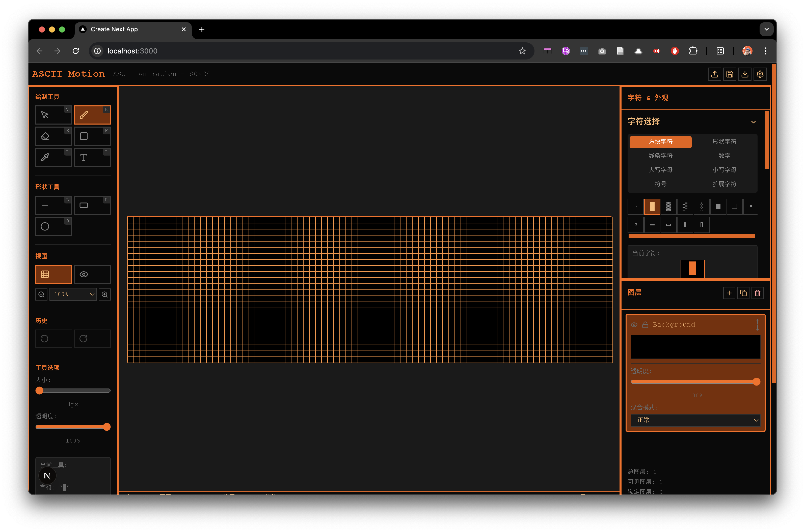Toggle the Background layer lock
Screen dimensions: 805x532
point(645,325)
